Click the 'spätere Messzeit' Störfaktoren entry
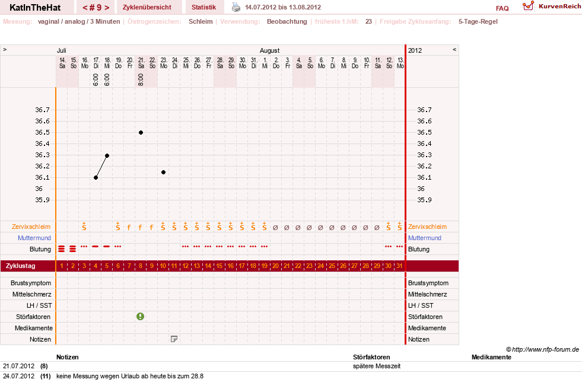The image size is (582, 392). click(x=377, y=366)
